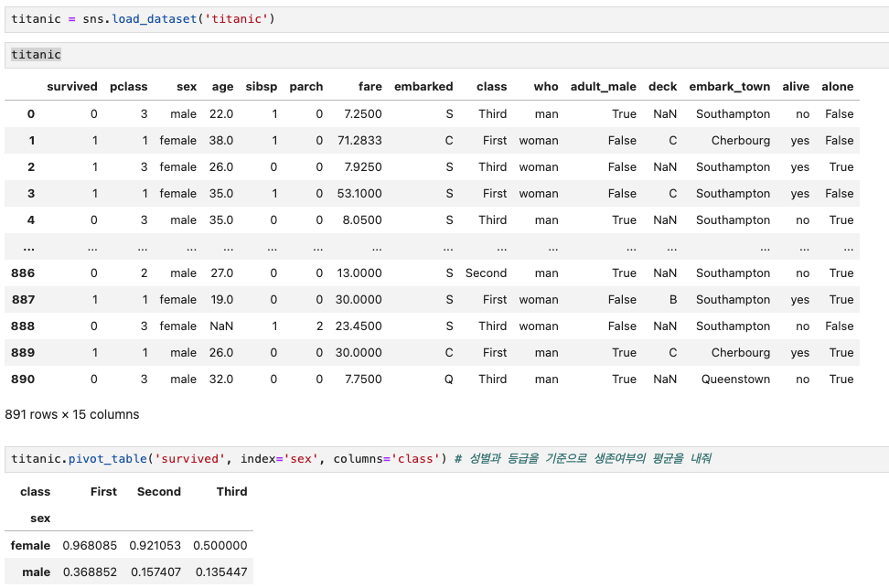Click pivot value 0.135447

click(221, 572)
